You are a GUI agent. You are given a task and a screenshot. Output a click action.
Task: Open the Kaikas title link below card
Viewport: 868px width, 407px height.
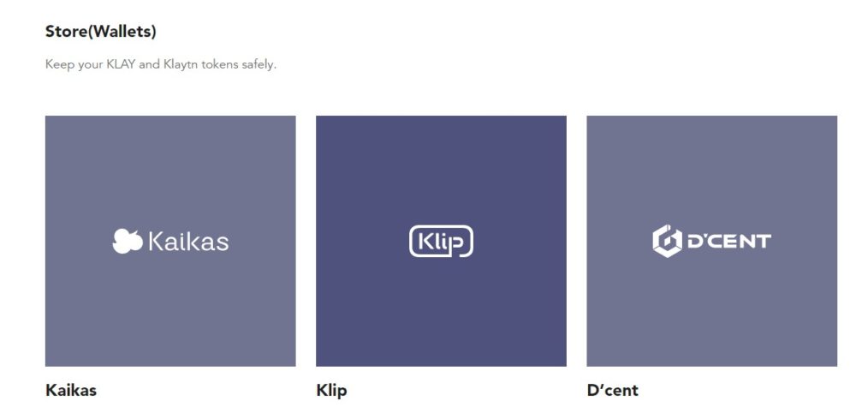[x=71, y=391]
